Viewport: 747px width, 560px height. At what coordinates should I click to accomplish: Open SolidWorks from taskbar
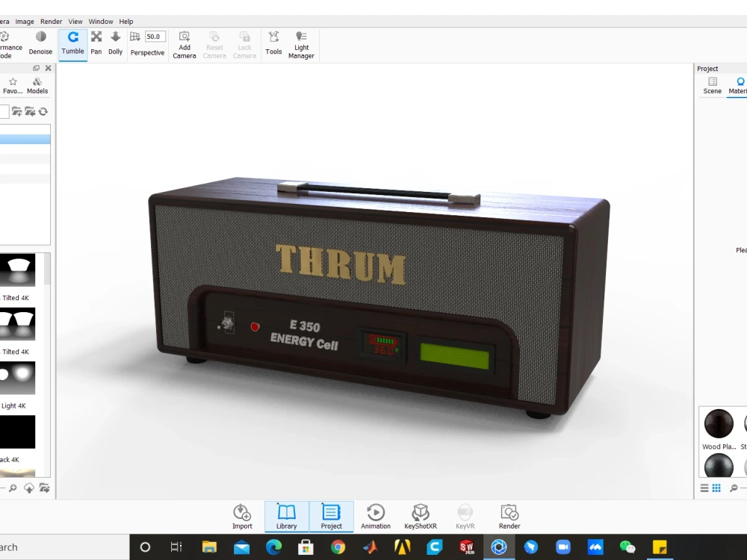[x=466, y=547]
